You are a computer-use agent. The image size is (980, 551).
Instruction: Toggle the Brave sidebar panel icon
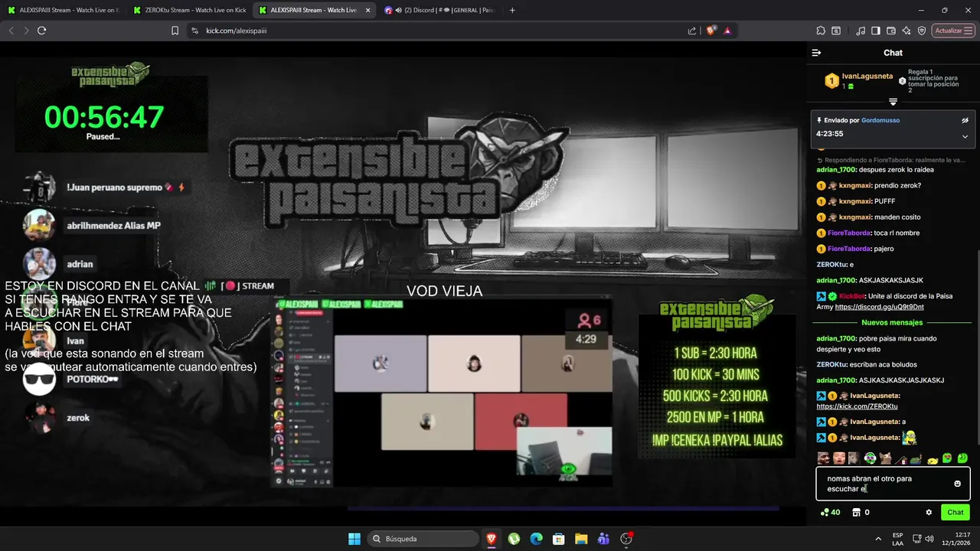pyautogui.click(x=877, y=31)
